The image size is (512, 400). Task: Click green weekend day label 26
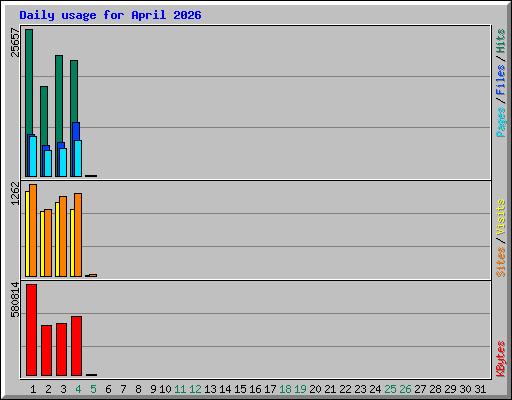[x=405, y=389]
